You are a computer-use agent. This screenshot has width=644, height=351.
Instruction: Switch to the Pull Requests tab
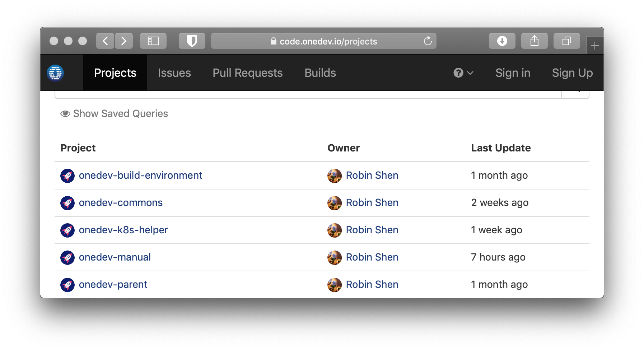[248, 73]
